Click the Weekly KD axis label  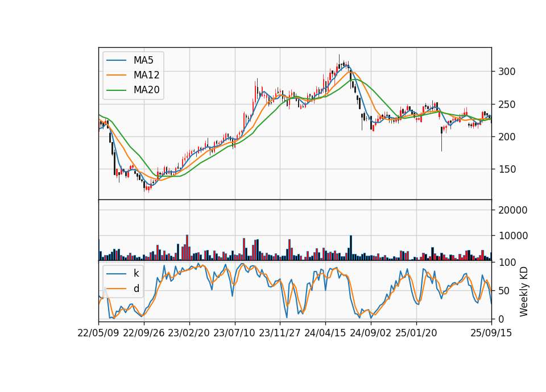(524, 291)
